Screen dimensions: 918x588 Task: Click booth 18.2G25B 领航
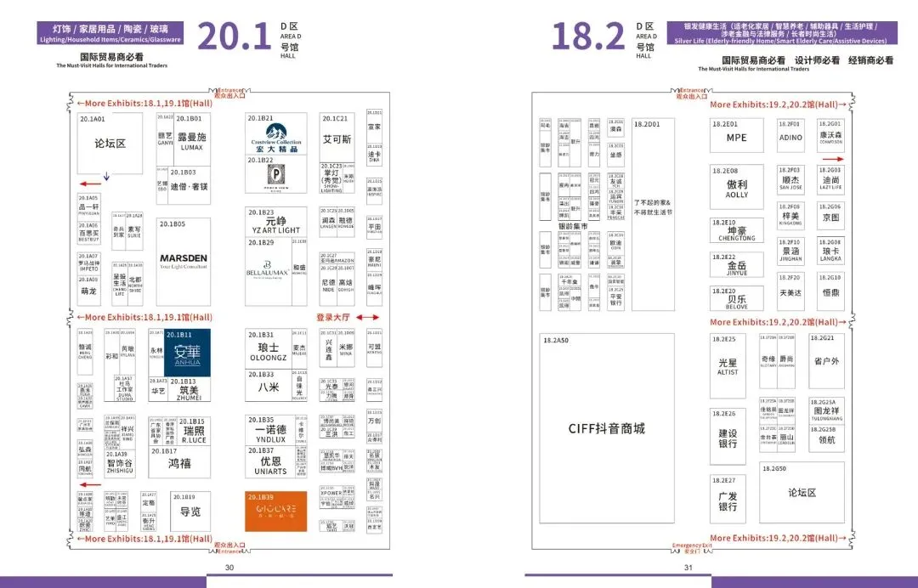(x=827, y=438)
